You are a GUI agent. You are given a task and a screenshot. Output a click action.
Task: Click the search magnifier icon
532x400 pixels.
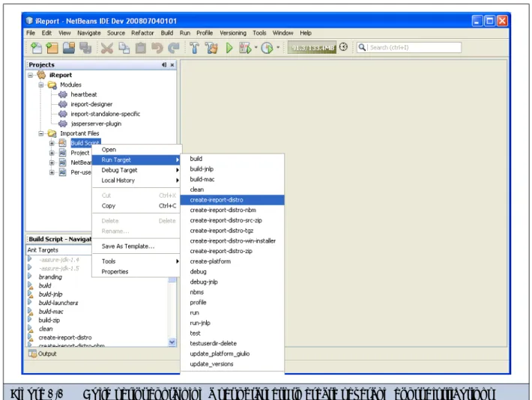(x=362, y=47)
